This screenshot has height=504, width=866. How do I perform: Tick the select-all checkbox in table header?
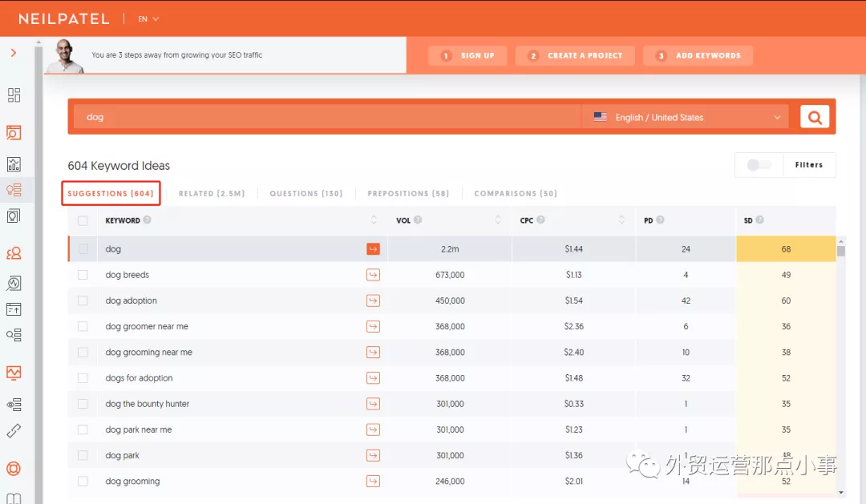coord(83,220)
